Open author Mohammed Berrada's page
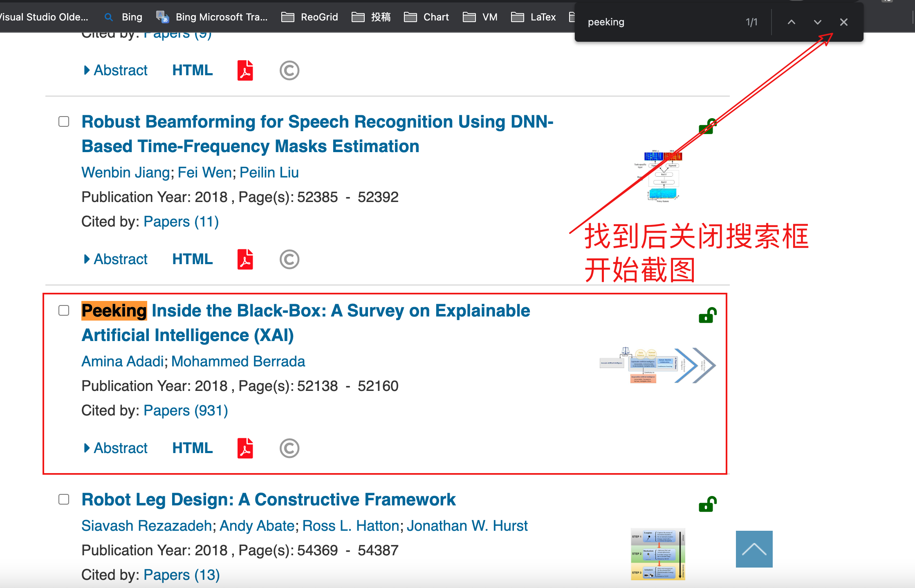915x588 pixels. [x=238, y=361]
